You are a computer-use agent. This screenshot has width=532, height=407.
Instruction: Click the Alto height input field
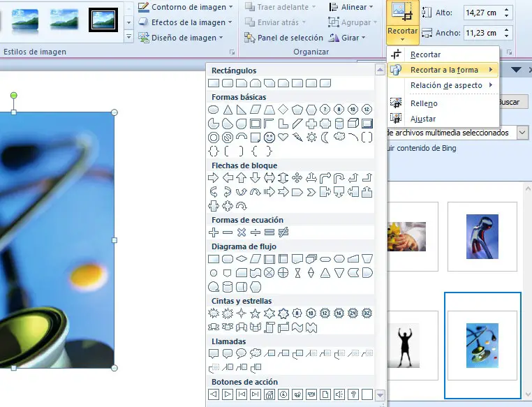tap(483, 13)
